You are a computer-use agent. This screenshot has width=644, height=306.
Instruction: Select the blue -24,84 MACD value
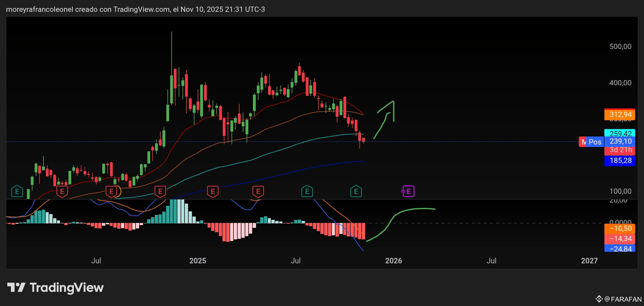620,248
